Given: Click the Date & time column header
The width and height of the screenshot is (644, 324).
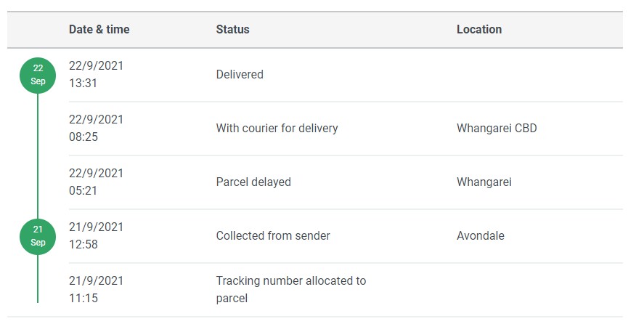Looking at the screenshot, I should click(x=99, y=30).
